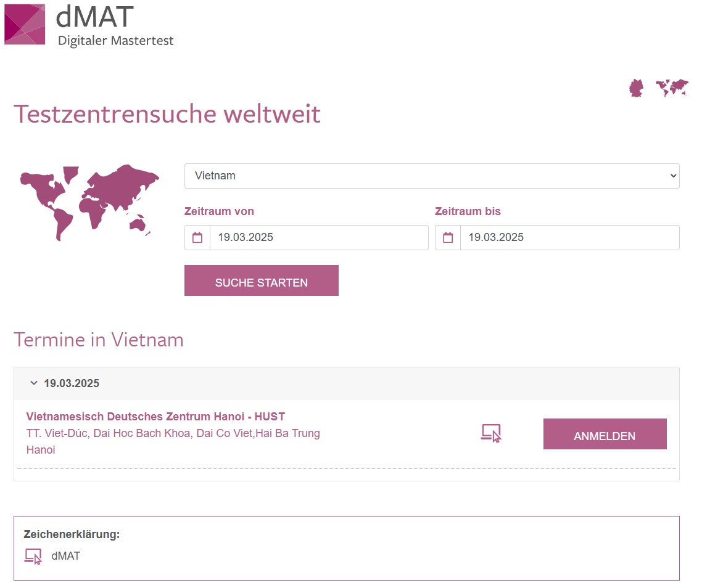Click the Testzentrensuche weltweit heading

pos(167,114)
